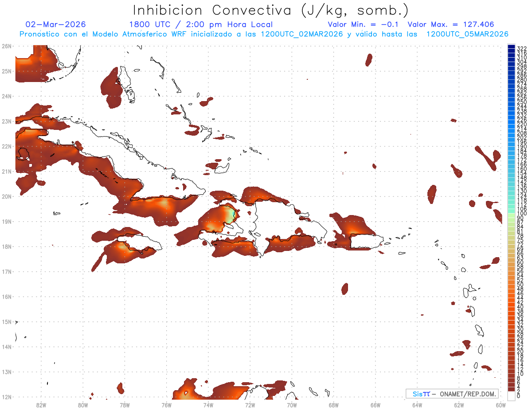Click the 78W longitude label
Screen dimensions: 532x411
click(125, 405)
